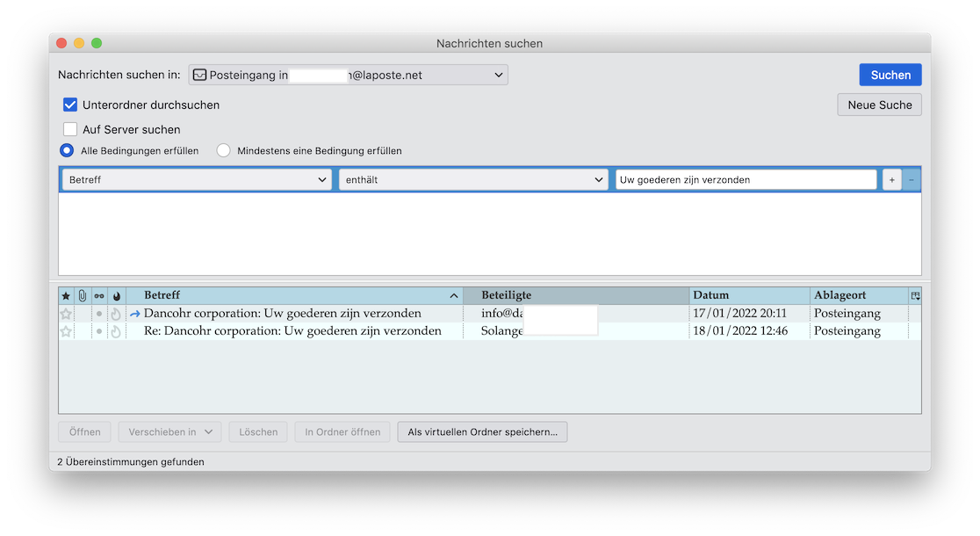Minimize window with the yellow button
Viewport: 980px width, 536px height.
[x=79, y=43]
